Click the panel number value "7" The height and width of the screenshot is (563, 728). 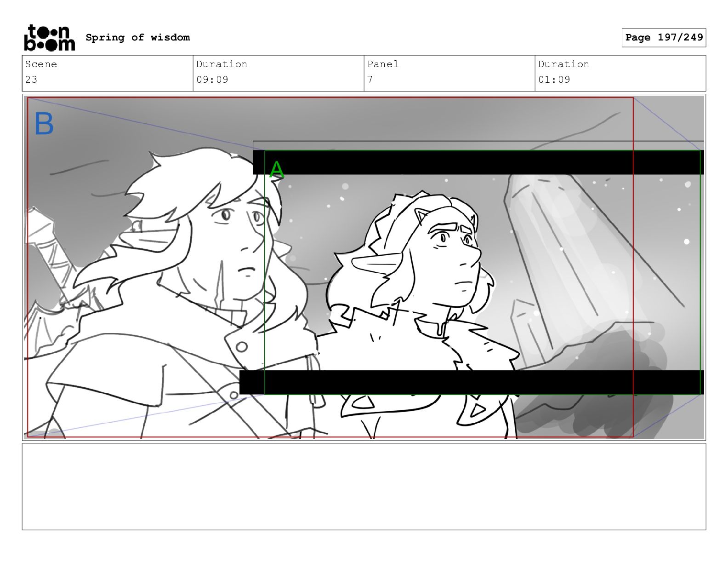[x=370, y=80]
